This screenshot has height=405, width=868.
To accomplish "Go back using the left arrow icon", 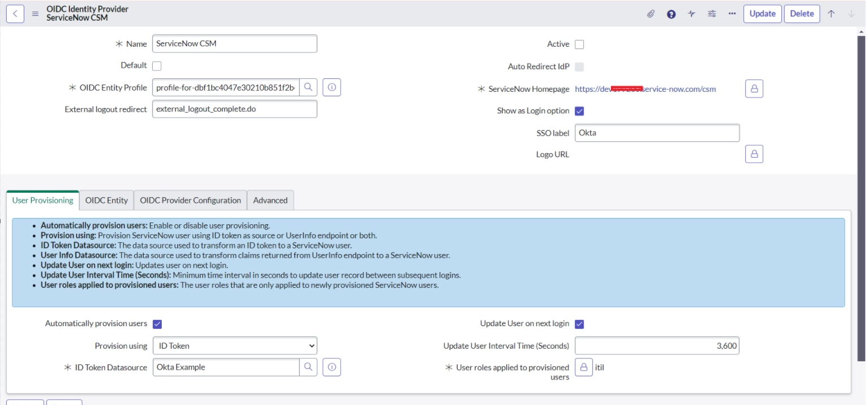I will click(15, 13).
